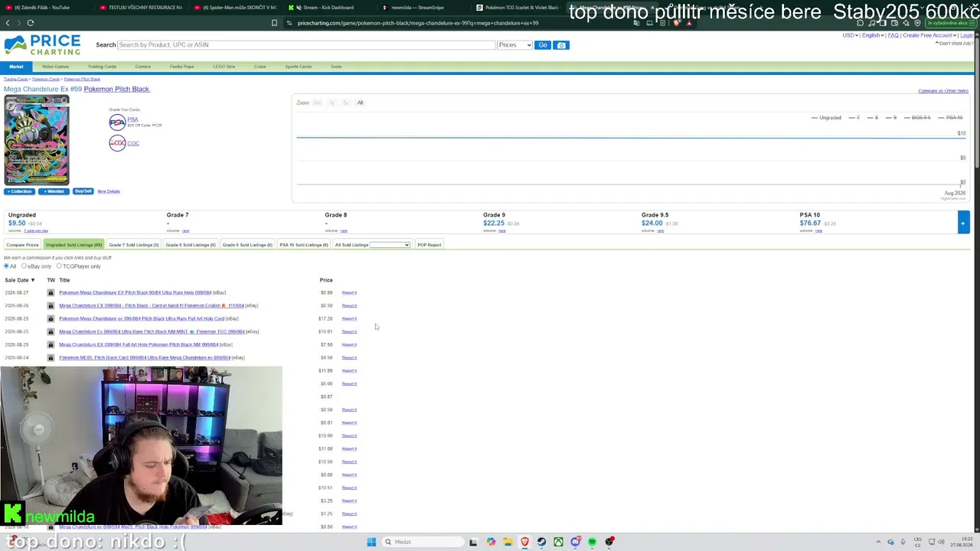Open the Trading Cards menu
This screenshot has width=980, height=551.
pyautogui.click(x=102, y=67)
